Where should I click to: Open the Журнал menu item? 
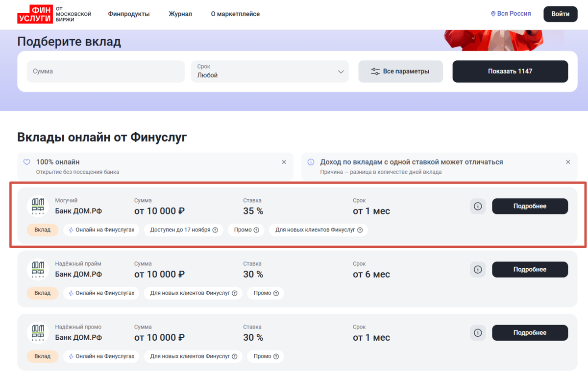[x=180, y=14]
